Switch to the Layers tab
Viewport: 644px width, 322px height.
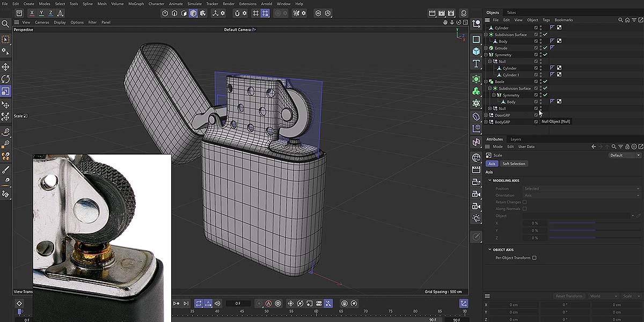tap(516, 139)
